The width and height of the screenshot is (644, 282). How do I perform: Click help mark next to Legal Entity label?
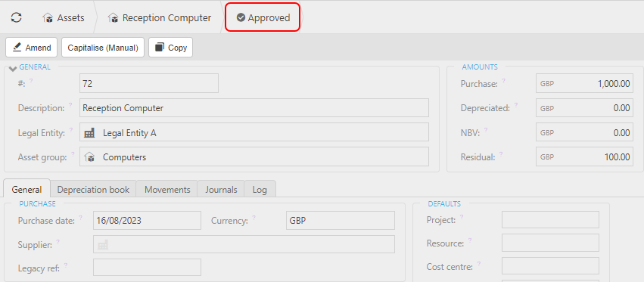[71, 130]
